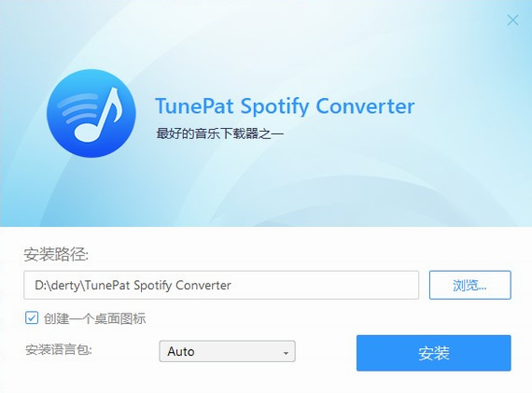The height and width of the screenshot is (393, 532).
Task: Click the 创建一个桌面图标 label text
Action: point(94,318)
